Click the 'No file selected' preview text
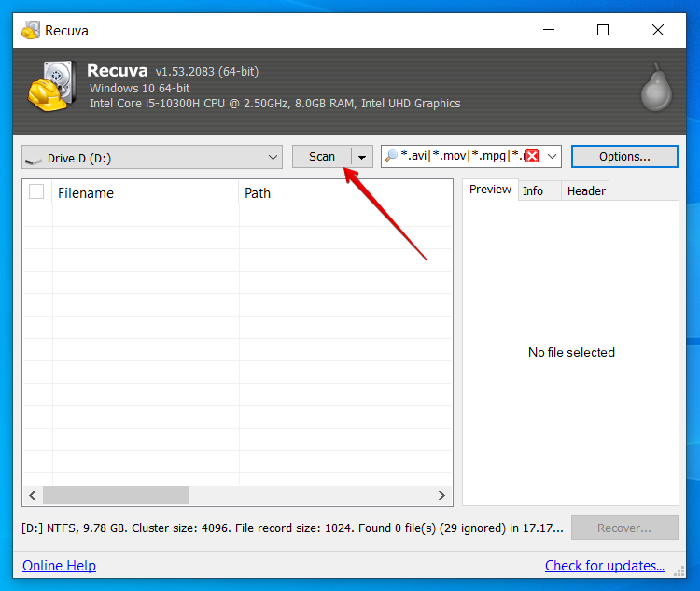 coord(571,353)
